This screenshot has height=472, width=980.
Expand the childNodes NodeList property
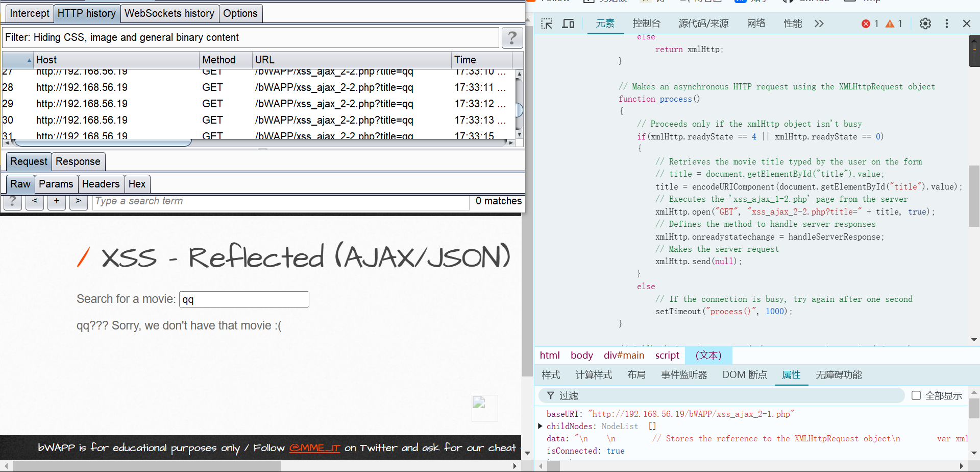[x=541, y=426]
